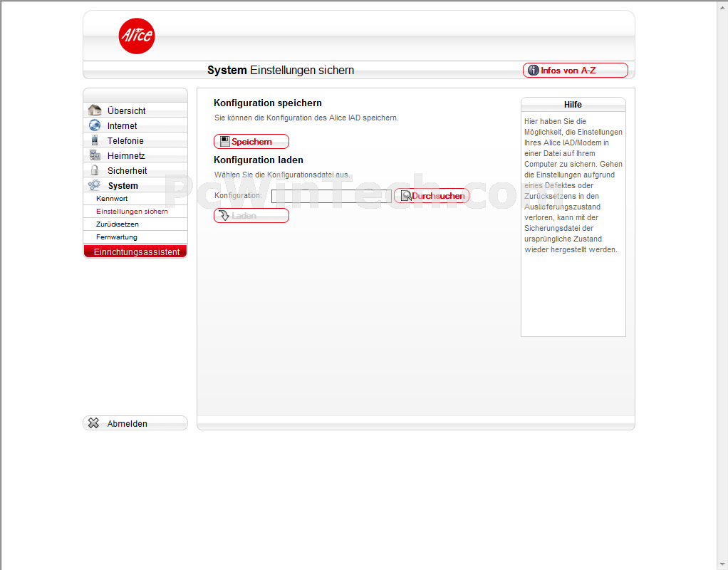This screenshot has height=570, width=728.
Task: Click the Sicherheit padlock icon
Action: pos(95,170)
